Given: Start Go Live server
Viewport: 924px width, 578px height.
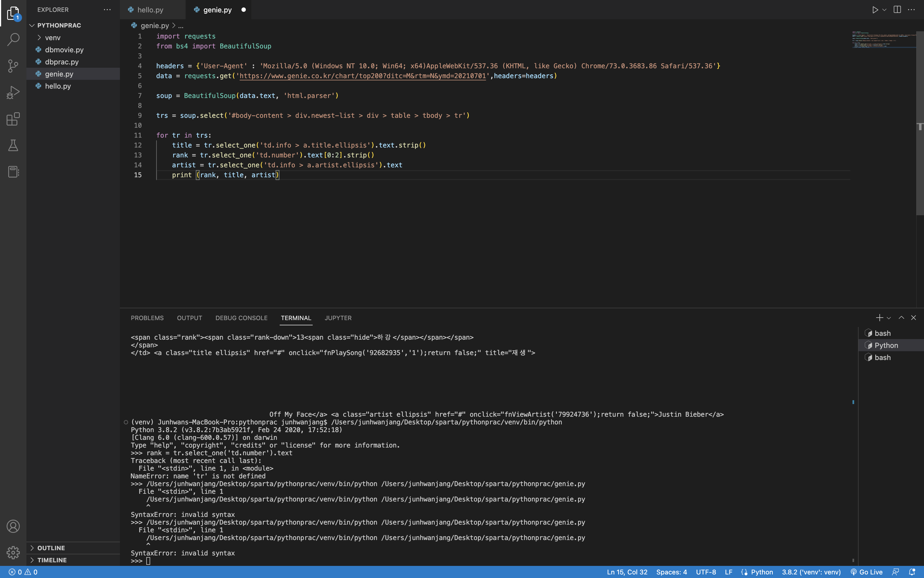Looking at the screenshot, I should [x=867, y=572].
